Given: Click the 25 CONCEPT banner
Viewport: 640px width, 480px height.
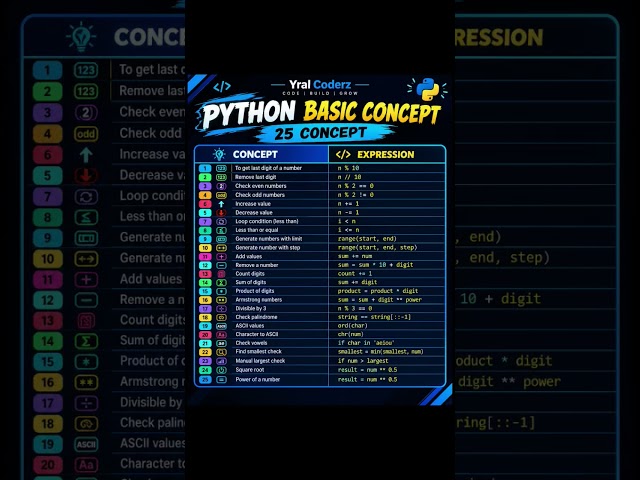Looking at the screenshot, I should tap(320, 133).
